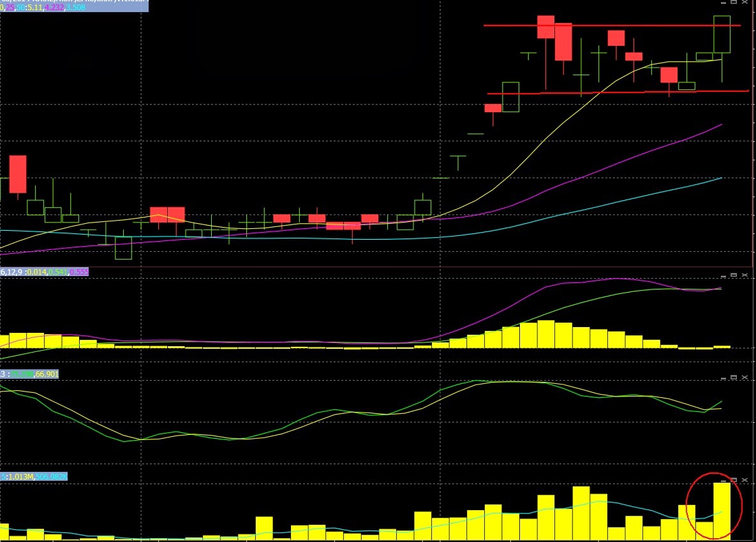Close the main price chart panel
This screenshot has width=756, height=542.
[745, 3]
